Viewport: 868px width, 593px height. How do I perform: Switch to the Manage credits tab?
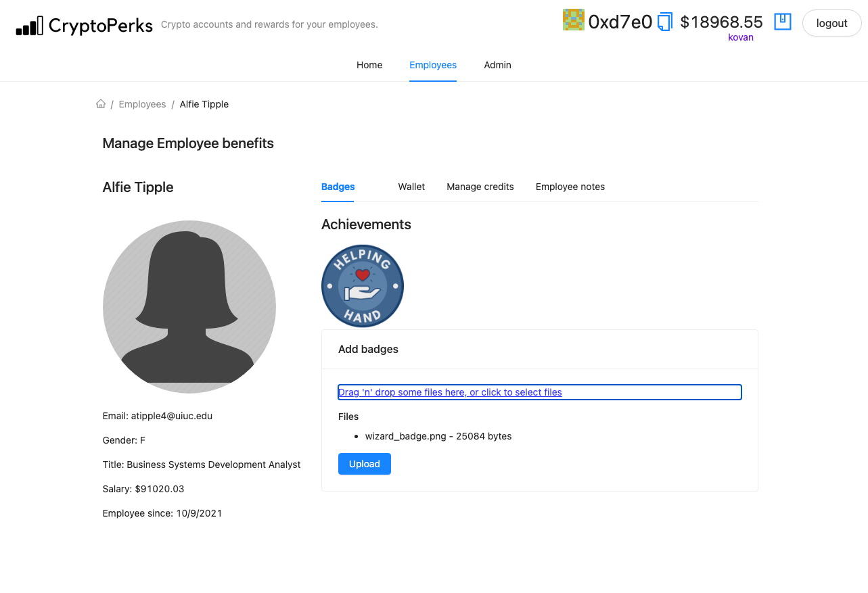pos(480,187)
